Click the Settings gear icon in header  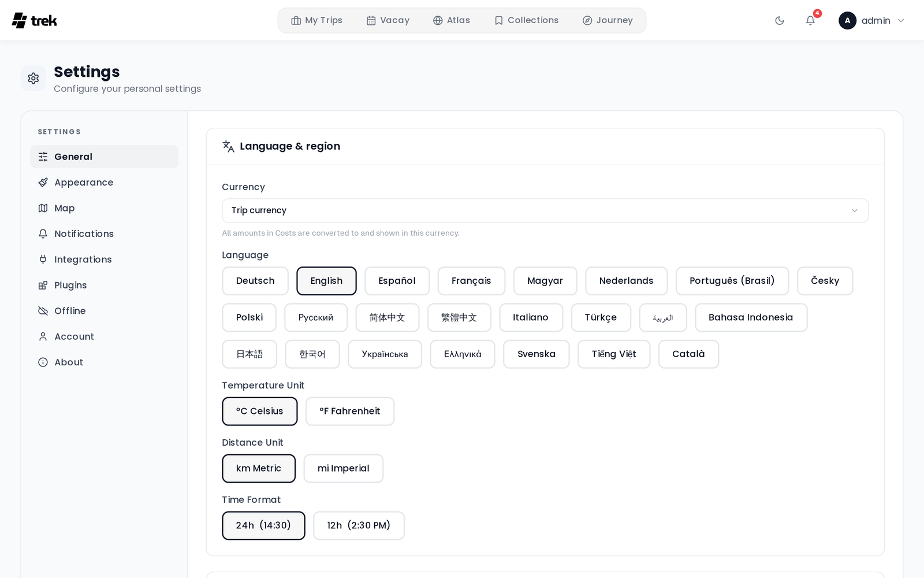point(33,78)
